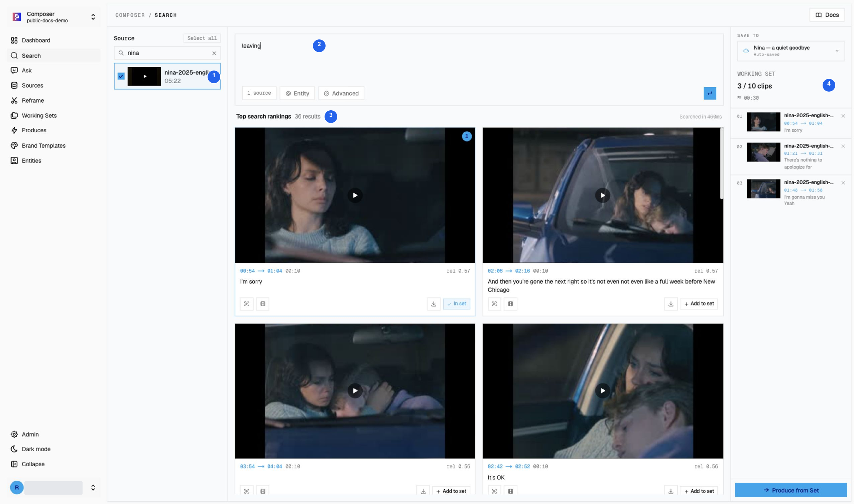Open the Entity filter

297,93
